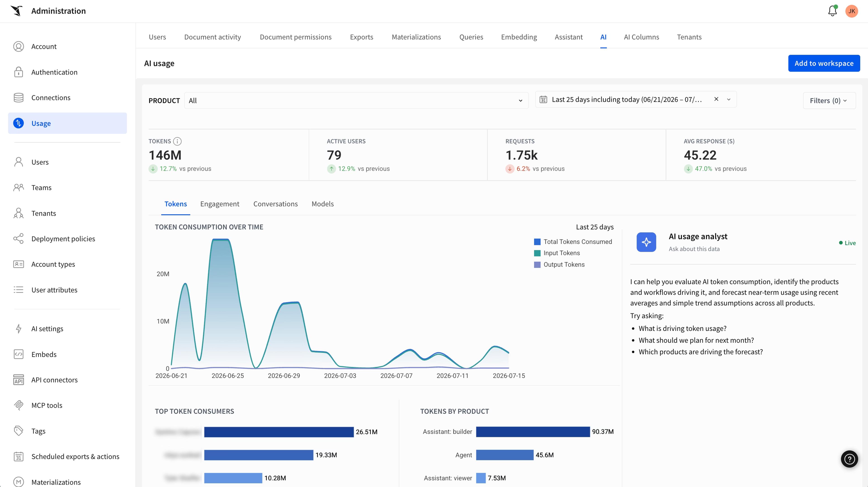Click the Scheduled exports calendar icon
868x487 pixels.
coord(19,456)
